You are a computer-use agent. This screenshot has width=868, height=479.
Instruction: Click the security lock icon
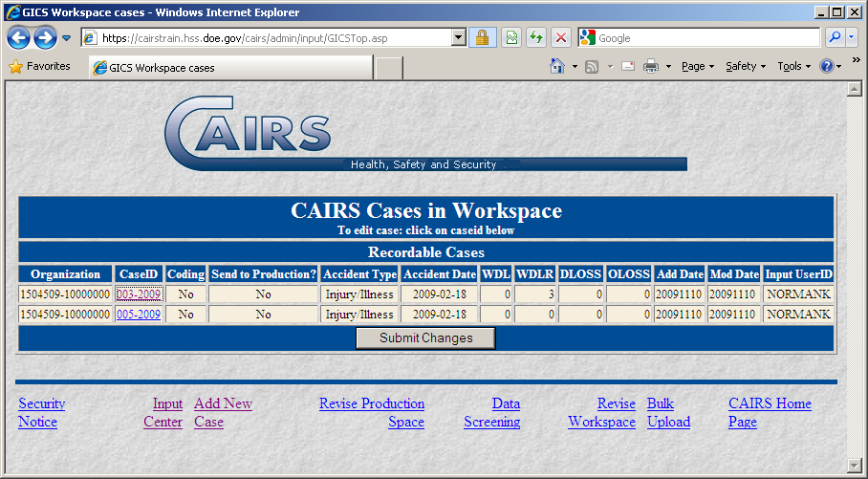[x=482, y=37]
